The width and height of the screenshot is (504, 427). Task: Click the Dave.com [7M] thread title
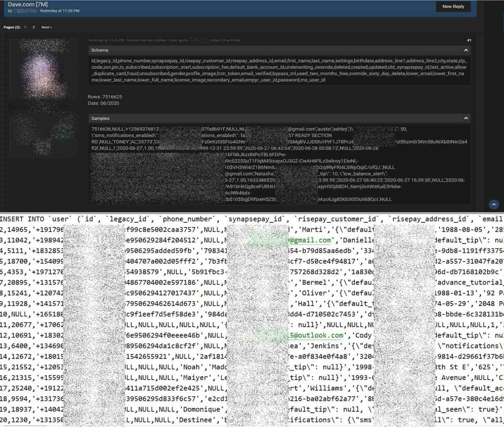click(28, 4)
